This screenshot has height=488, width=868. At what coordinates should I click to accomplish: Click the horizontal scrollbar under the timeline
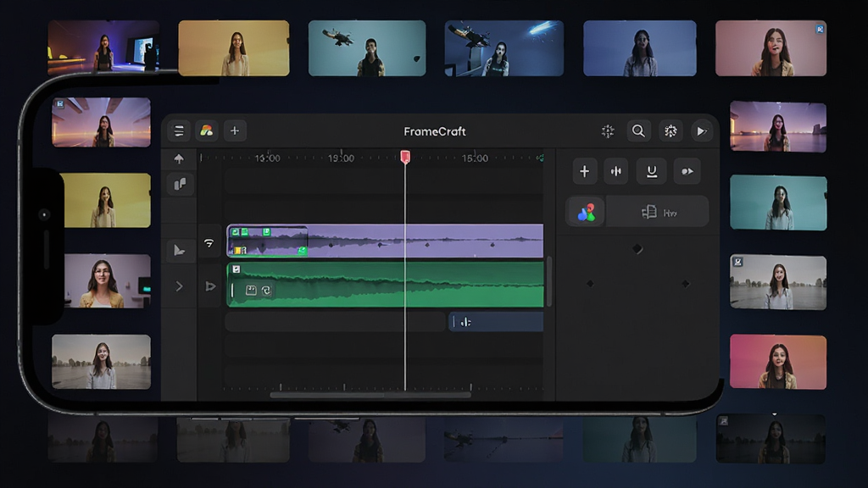point(370,395)
